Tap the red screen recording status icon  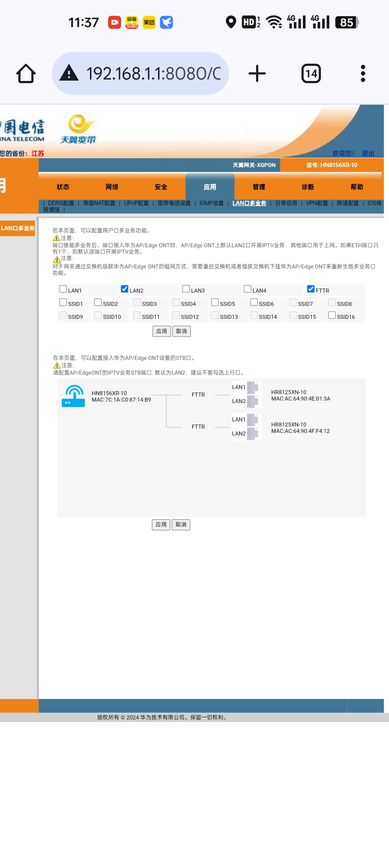pyautogui.click(x=115, y=22)
